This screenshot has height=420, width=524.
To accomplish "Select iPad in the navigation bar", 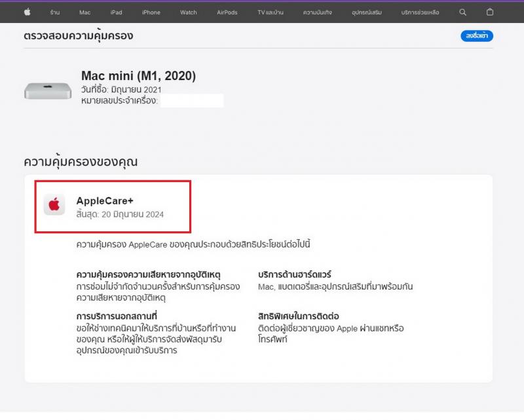I will coord(116,12).
